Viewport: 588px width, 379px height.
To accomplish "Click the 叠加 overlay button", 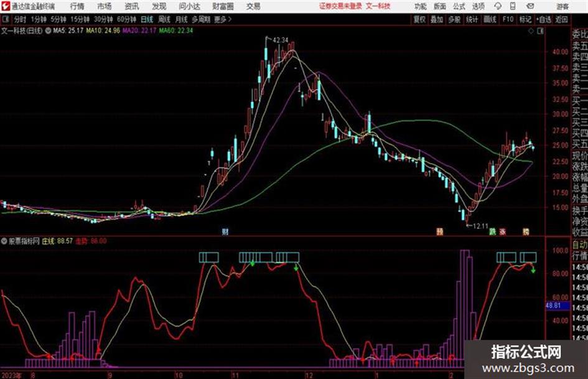I will pyautogui.click(x=437, y=19).
